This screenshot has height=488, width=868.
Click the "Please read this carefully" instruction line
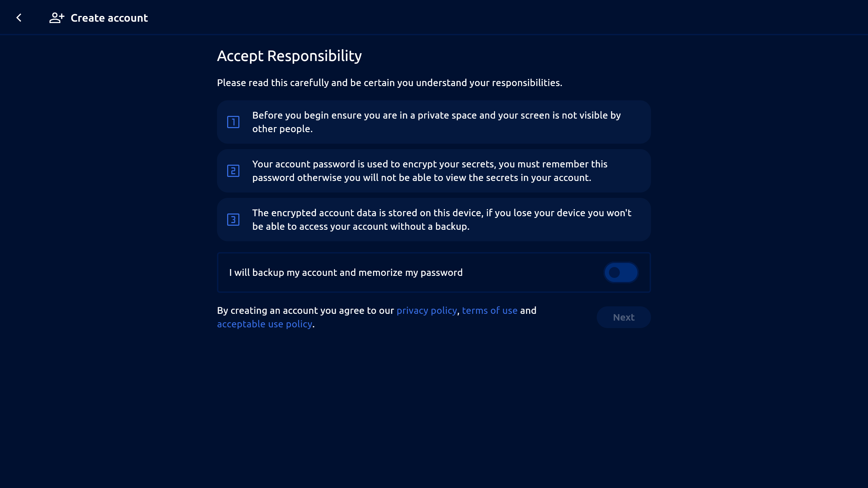[x=390, y=83]
